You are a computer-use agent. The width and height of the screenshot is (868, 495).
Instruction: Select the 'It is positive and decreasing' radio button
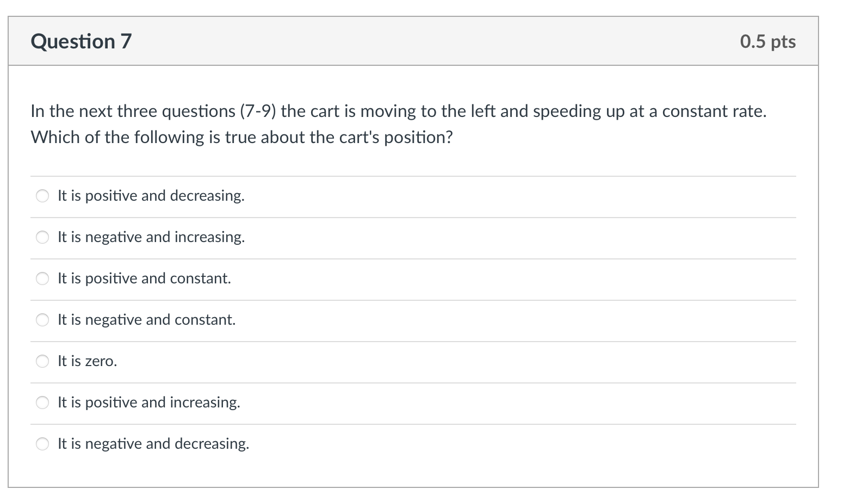[42, 196]
